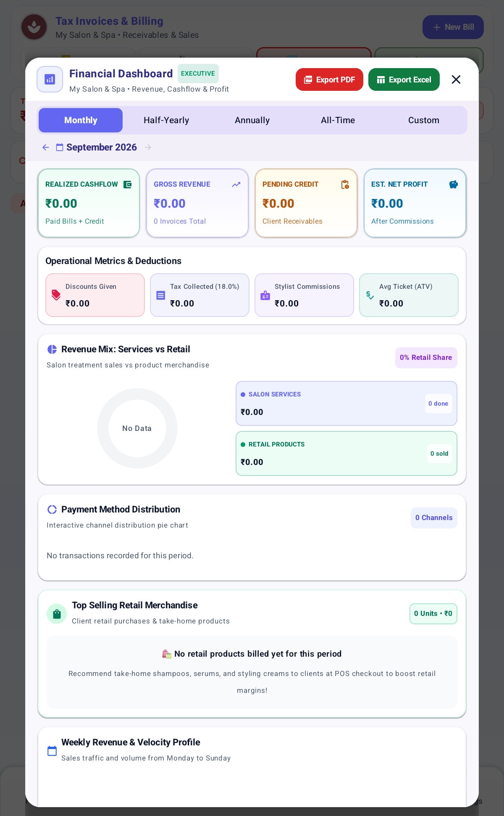Click the 0 sold retail badge
Image resolution: width=504 pixels, height=816 pixels.
click(439, 454)
